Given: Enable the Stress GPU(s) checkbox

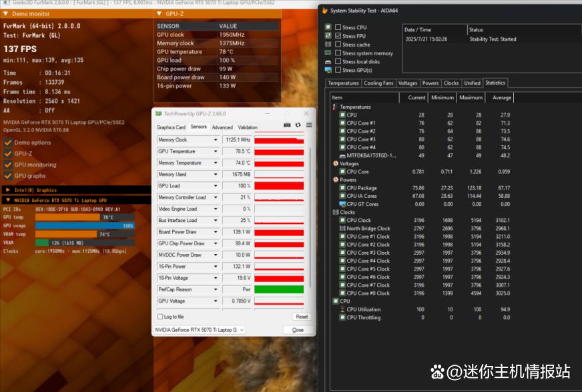Looking at the screenshot, I should 338,70.
